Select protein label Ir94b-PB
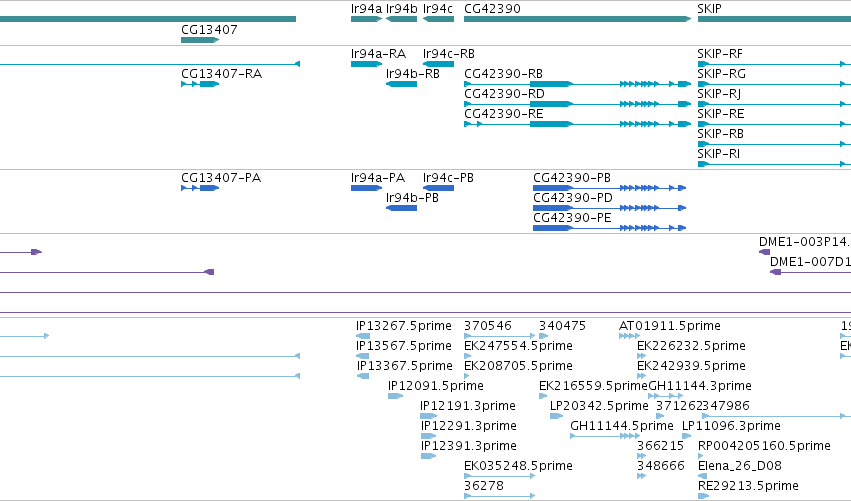The image size is (851, 501). click(x=412, y=198)
